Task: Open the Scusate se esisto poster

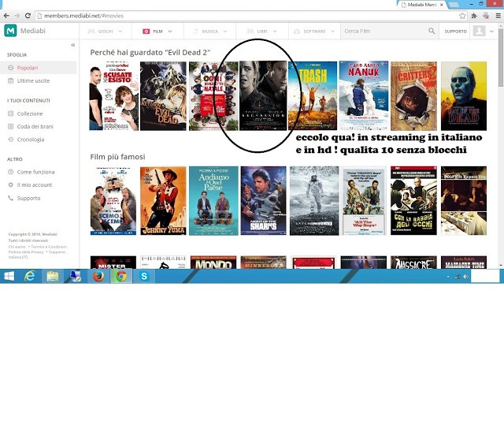Action: coord(113,96)
